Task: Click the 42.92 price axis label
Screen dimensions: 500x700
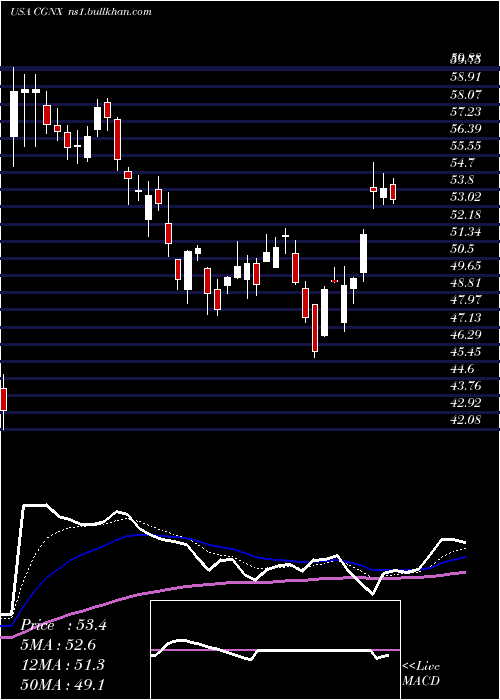Action: (466, 403)
